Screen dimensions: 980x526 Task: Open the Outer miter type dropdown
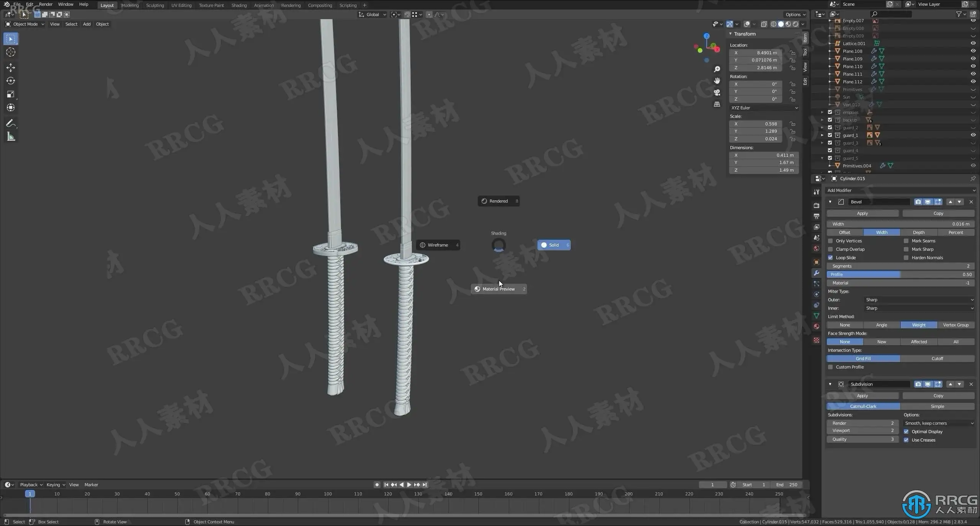919,300
